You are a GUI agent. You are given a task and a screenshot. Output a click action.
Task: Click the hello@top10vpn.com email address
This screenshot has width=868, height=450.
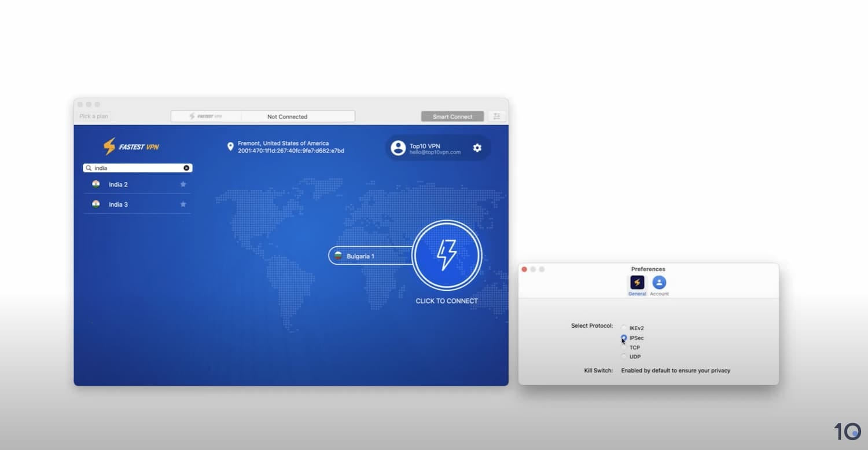pos(435,152)
